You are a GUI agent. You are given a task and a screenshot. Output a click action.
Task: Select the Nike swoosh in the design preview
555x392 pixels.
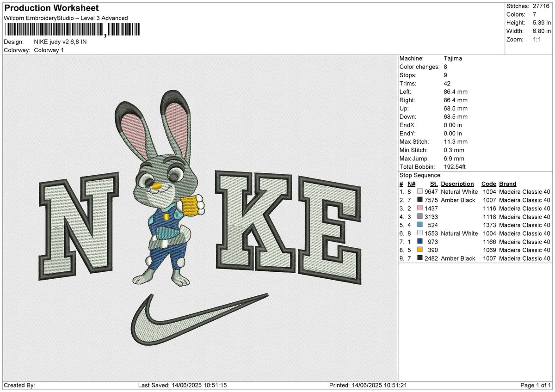(x=199, y=319)
